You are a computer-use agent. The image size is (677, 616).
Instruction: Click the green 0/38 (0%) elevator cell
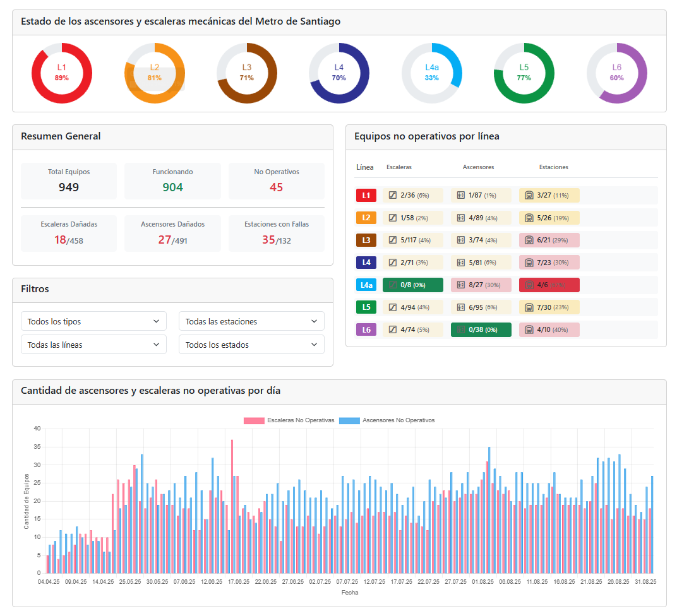point(481,329)
